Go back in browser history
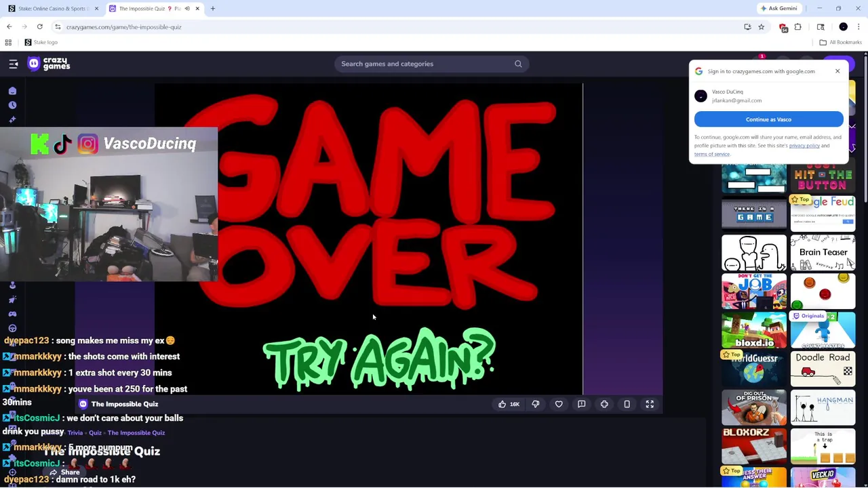Screen dimensions: 868x488 [9, 27]
